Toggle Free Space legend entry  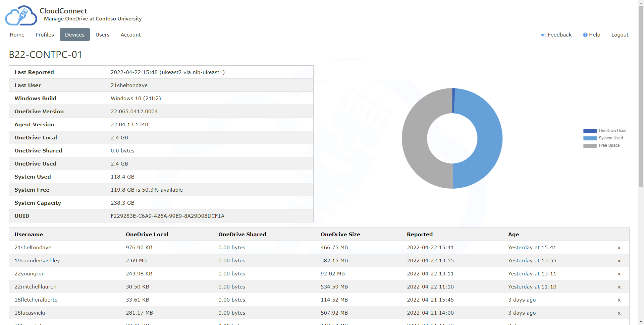pos(601,145)
